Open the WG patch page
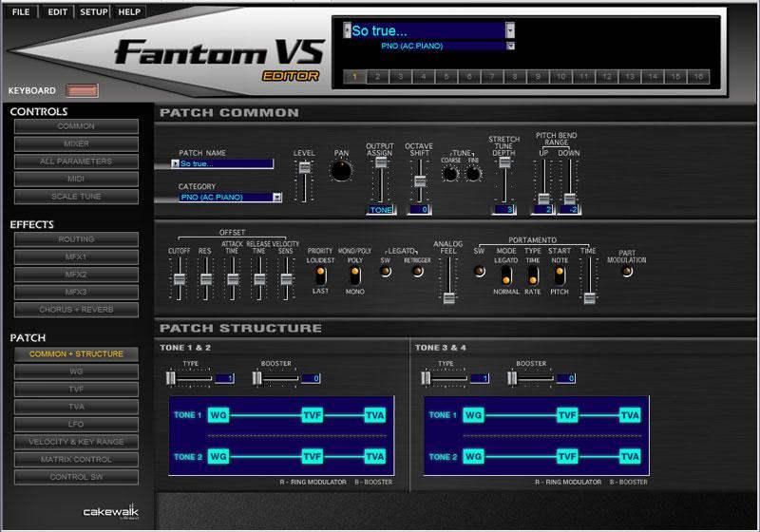 coord(76,371)
